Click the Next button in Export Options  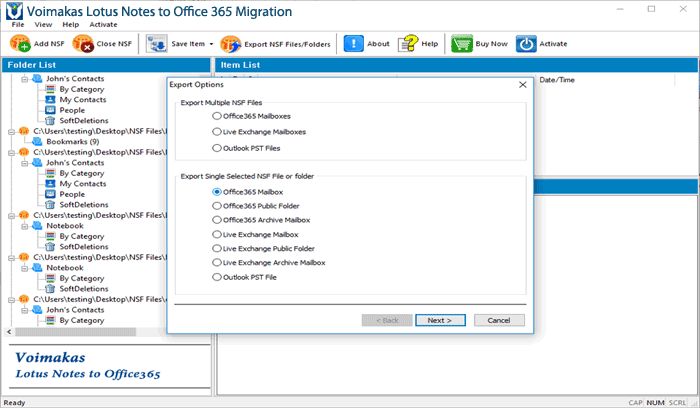click(x=440, y=320)
